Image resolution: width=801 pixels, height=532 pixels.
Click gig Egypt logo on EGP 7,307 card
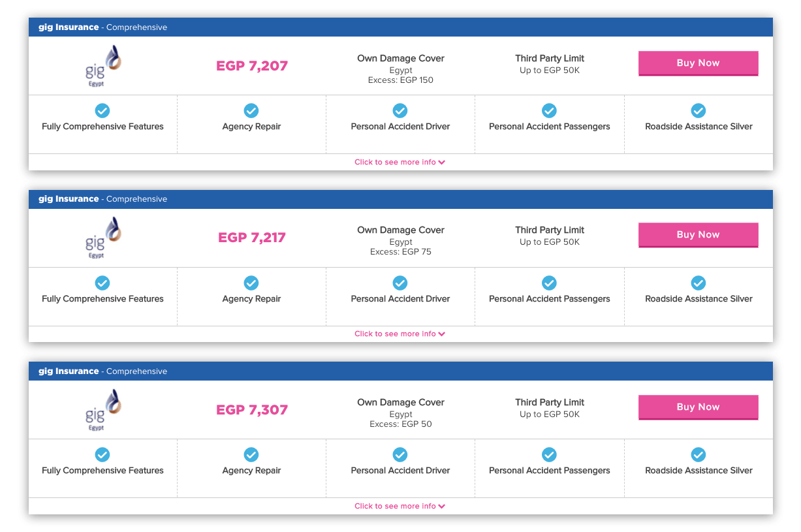(103, 410)
